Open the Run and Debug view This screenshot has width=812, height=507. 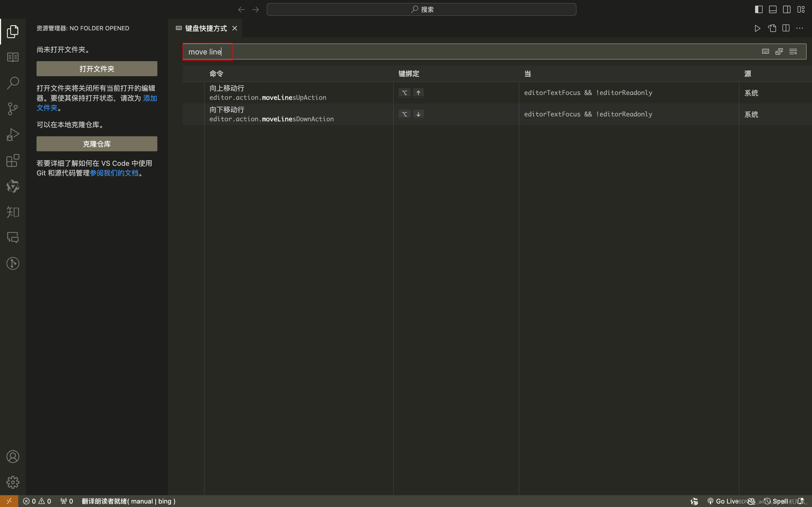click(13, 134)
